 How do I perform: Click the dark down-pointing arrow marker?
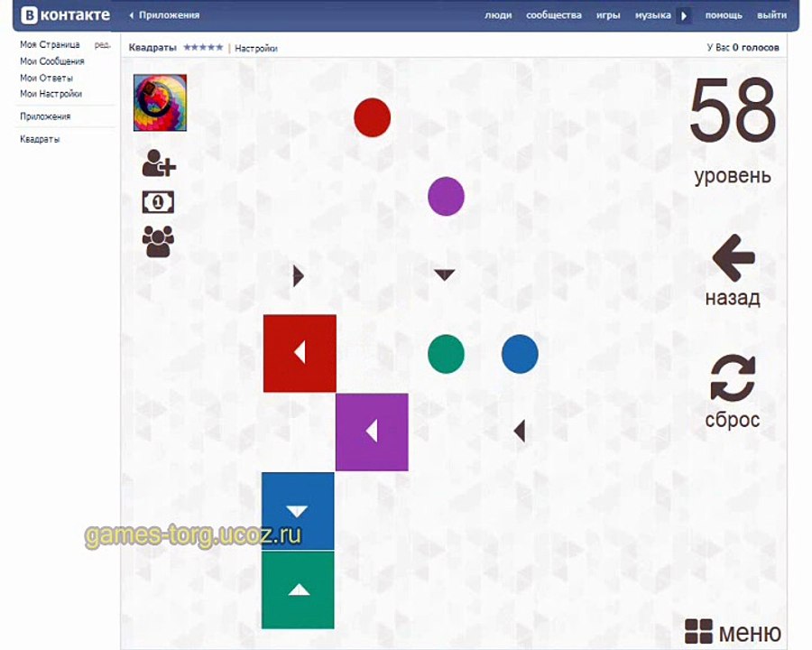click(444, 274)
